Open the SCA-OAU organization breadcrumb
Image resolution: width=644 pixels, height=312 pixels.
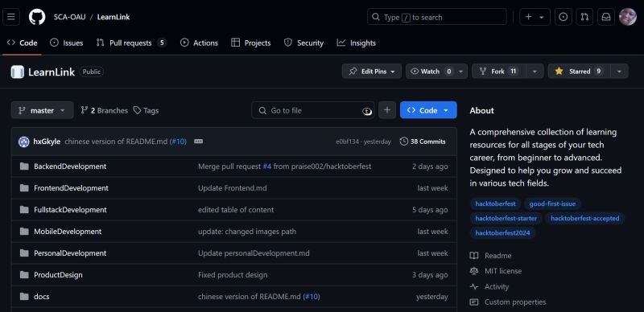(69, 17)
